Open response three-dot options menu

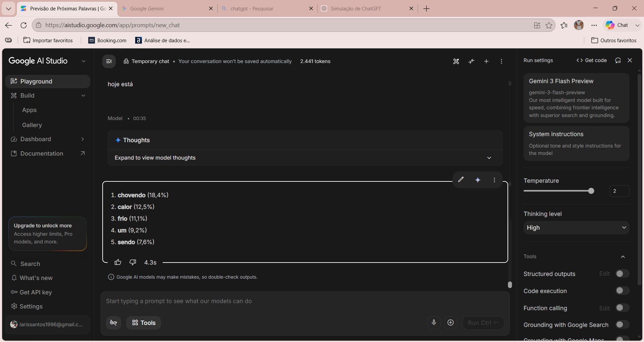[494, 180]
